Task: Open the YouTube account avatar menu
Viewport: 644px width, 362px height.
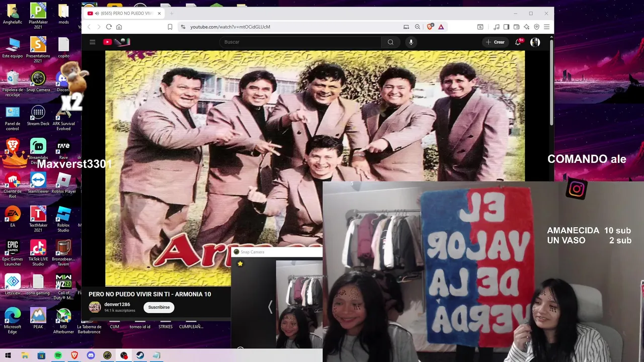Action: click(535, 42)
